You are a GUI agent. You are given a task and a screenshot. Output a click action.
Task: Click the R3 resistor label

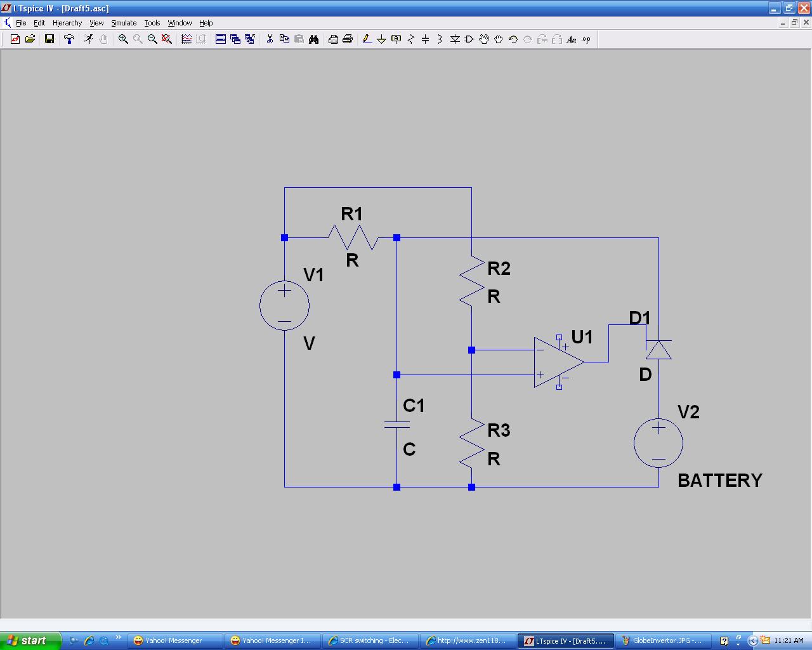coord(499,430)
